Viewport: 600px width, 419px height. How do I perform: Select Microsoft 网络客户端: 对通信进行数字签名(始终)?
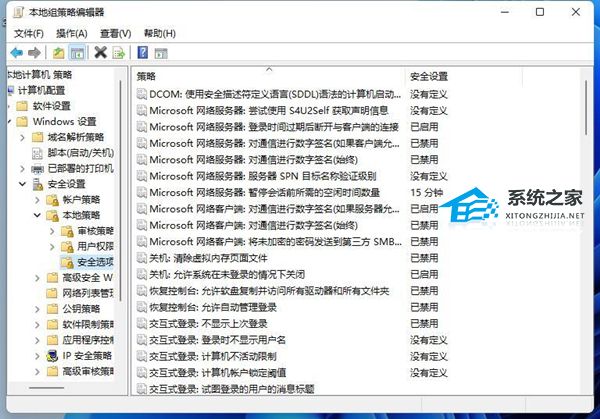(253, 225)
